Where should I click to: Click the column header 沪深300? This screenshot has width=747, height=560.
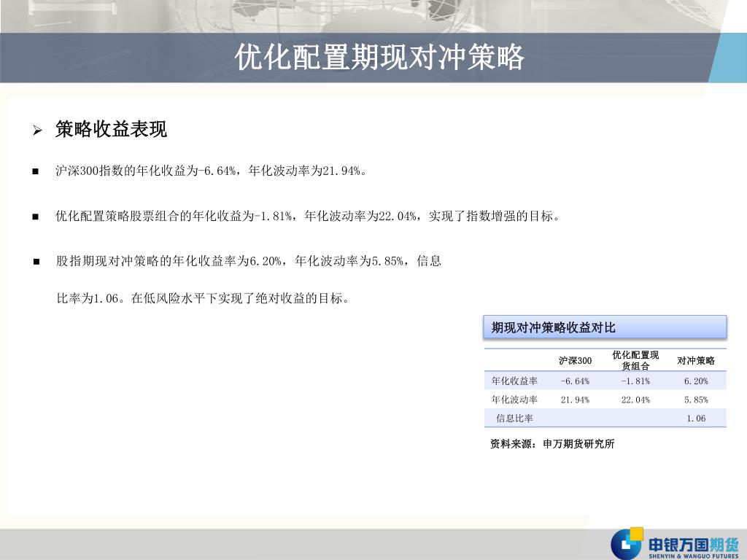(575, 360)
